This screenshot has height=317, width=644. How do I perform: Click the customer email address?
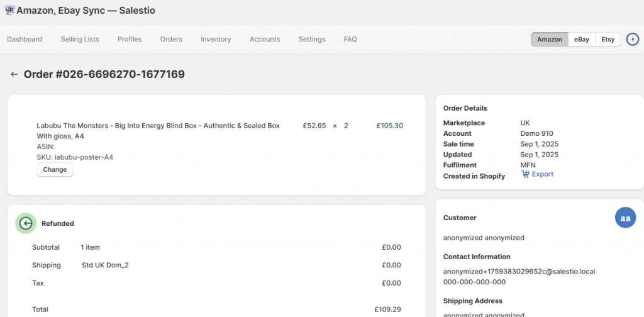(519, 271)
